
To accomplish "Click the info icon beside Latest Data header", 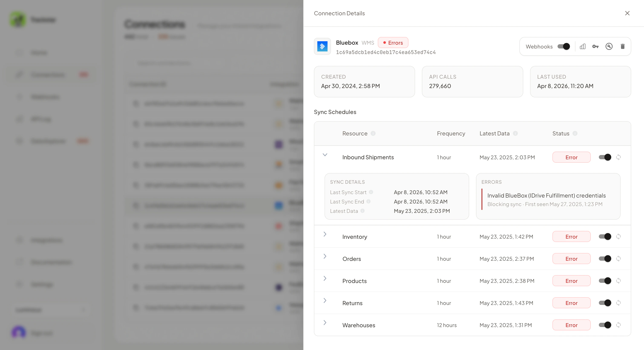I will tap(516, 134).
